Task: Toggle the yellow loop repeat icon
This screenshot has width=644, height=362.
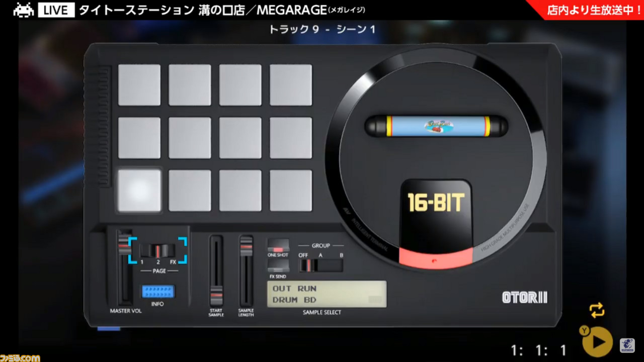Action: click(597, 310)
